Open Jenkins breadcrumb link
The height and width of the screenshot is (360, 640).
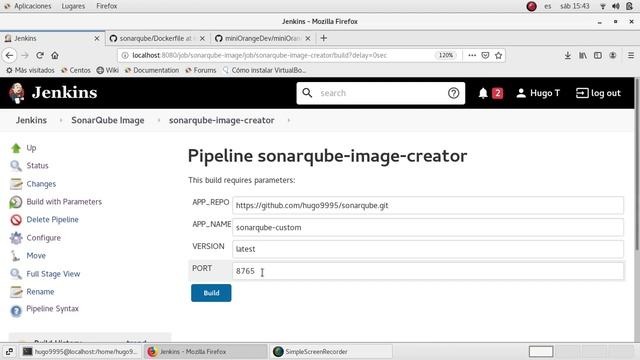point(31,120)
